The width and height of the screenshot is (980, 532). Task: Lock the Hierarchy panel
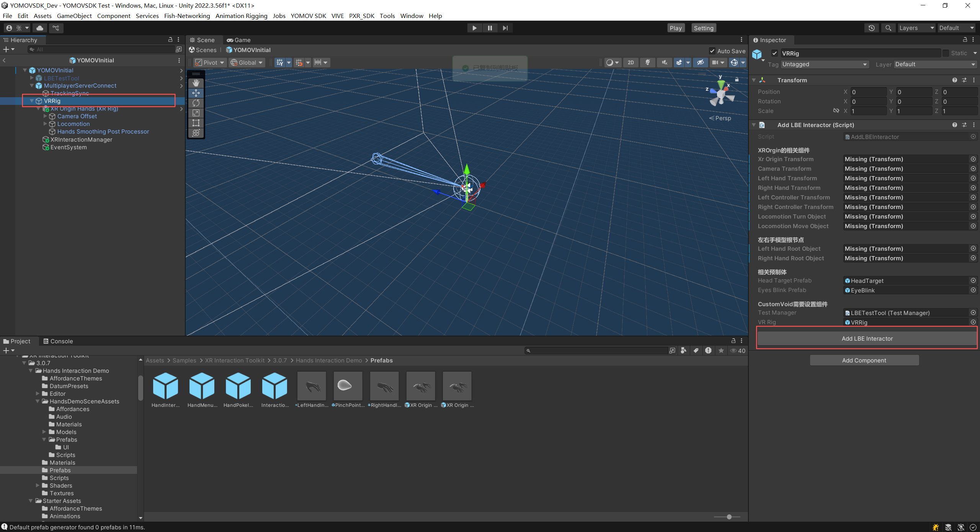pos(170,40)
